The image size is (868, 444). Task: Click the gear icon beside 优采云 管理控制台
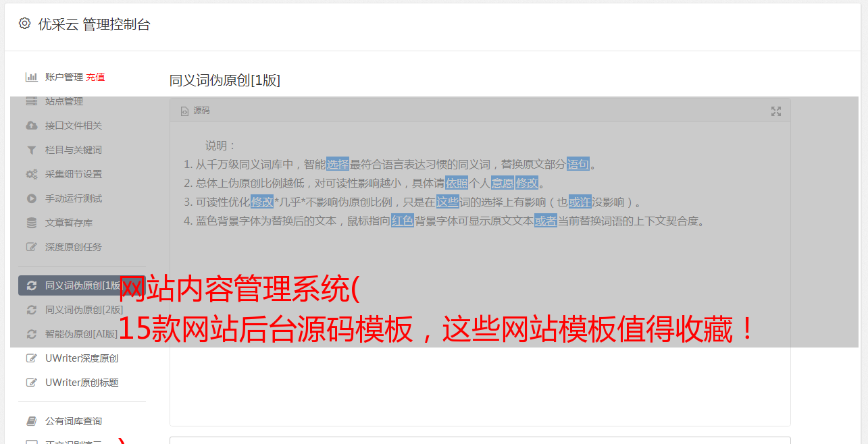click(x=25, y=24)
